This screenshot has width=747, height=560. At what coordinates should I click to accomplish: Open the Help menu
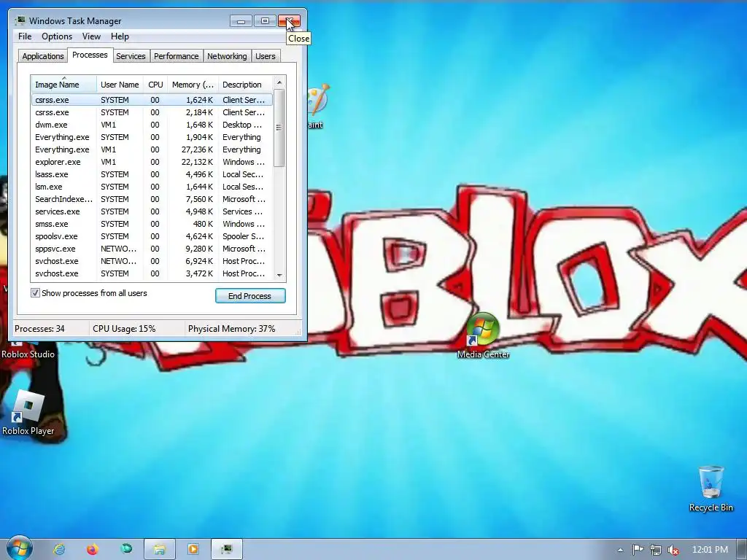120,36
